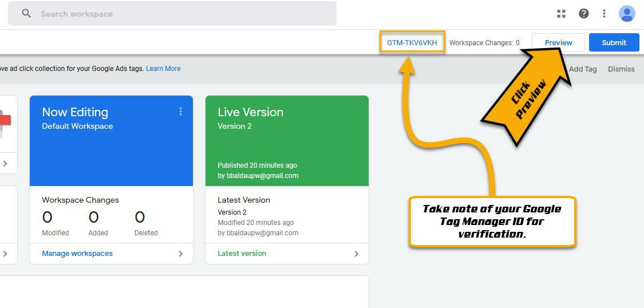Open the vertical three-dot options menu in header
644x308 pixels.
(604, 14)
